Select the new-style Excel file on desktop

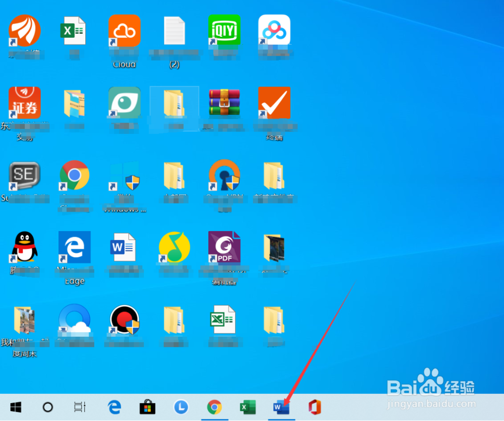point(73,31)
